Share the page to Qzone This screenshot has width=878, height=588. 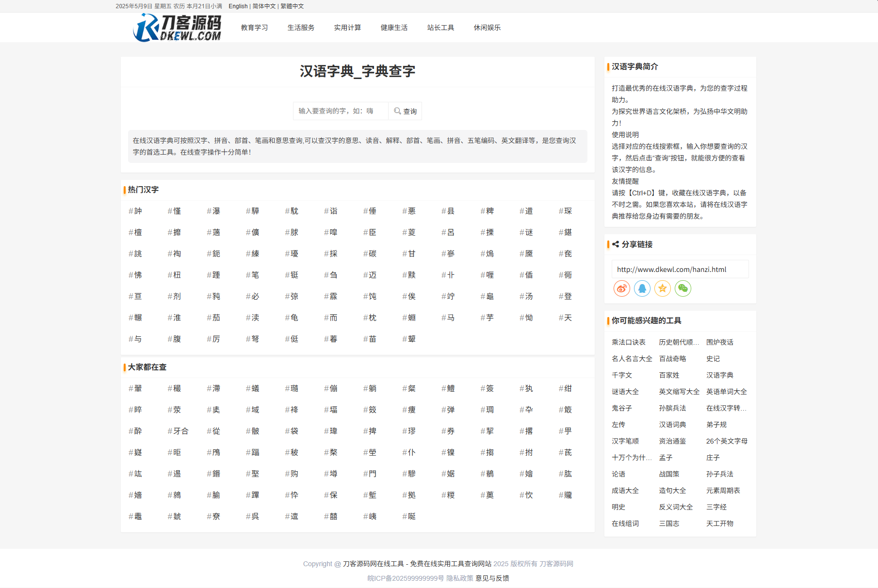click(662, 288)
